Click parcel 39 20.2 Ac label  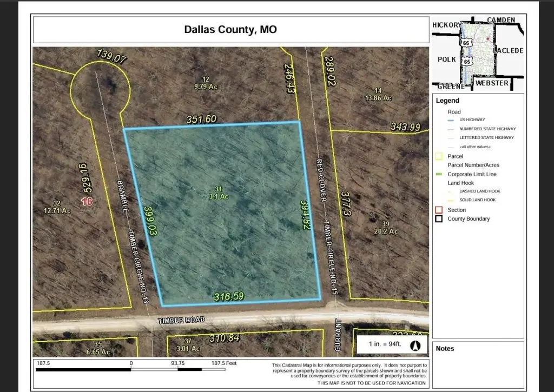tap(386, 228)
